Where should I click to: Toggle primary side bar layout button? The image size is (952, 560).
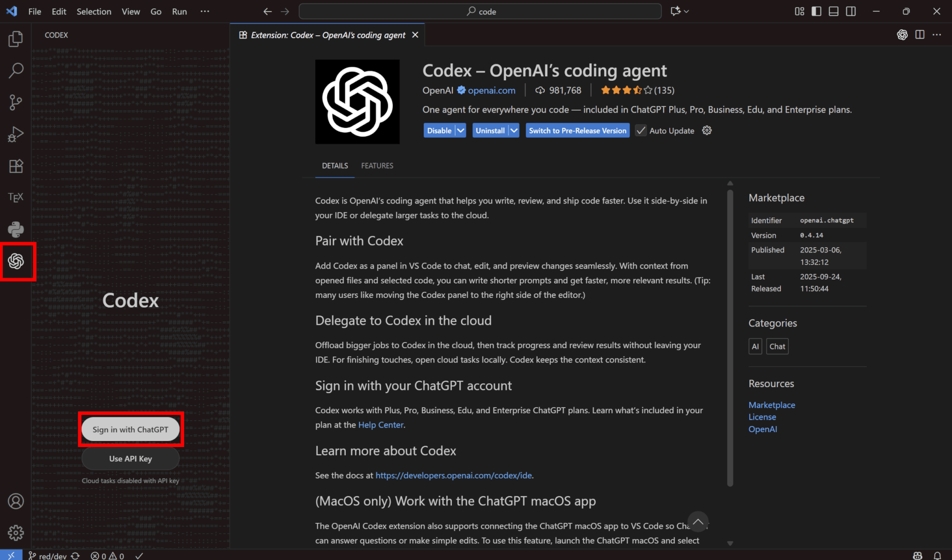point(816,12)
